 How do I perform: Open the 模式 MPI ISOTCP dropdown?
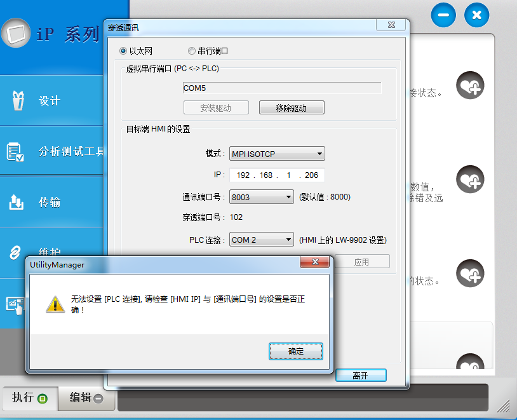tap(278, 154)
